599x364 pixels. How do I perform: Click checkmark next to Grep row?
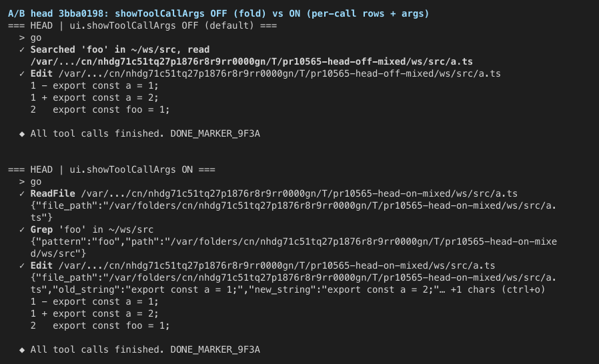pyautogui.click(x=22, y=229)
